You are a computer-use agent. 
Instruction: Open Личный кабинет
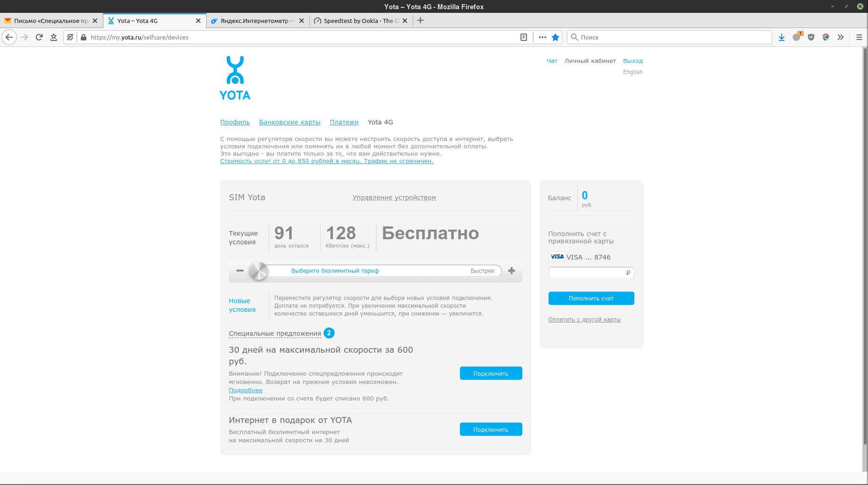(590, 61)
